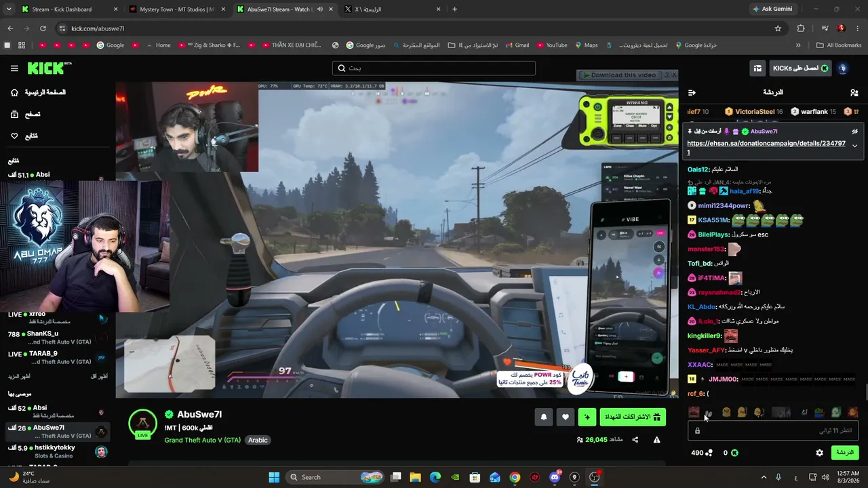Open the gift shop icon in the header
Image resolution: width=868 pixels, height=488 pixels.
pos(757,68)
